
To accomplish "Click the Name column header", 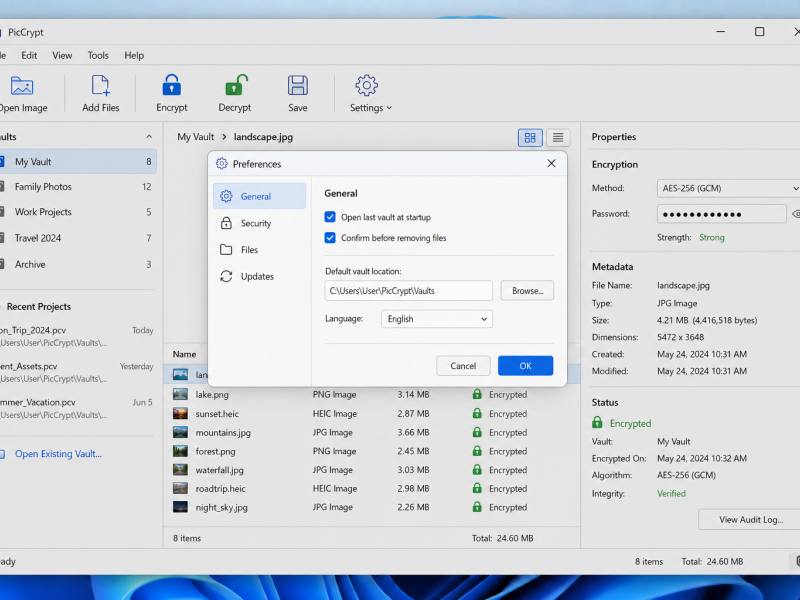I will 184,354.
